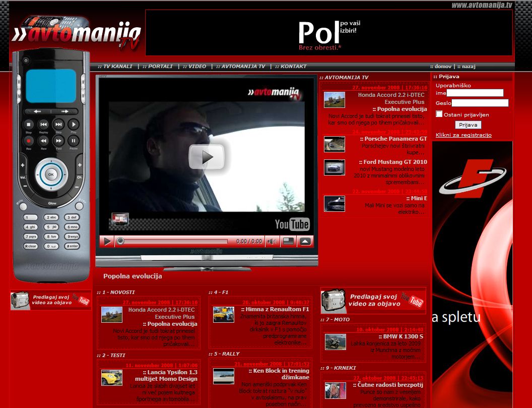Click the red Rec button on the remote

29,141
